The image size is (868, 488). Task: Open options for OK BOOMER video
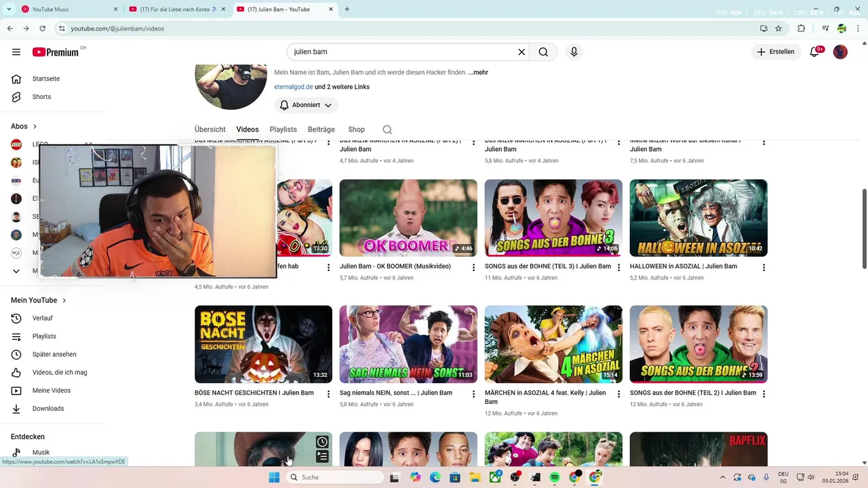click(473, 268)
